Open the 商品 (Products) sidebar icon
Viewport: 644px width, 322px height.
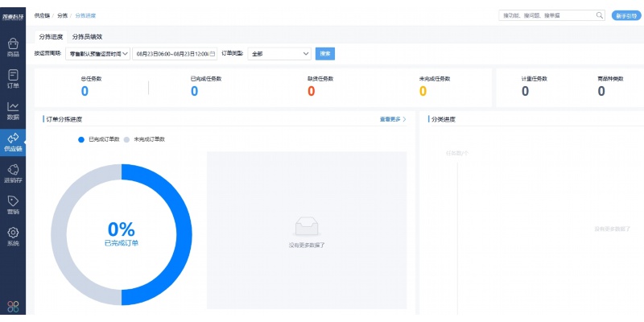13,47
